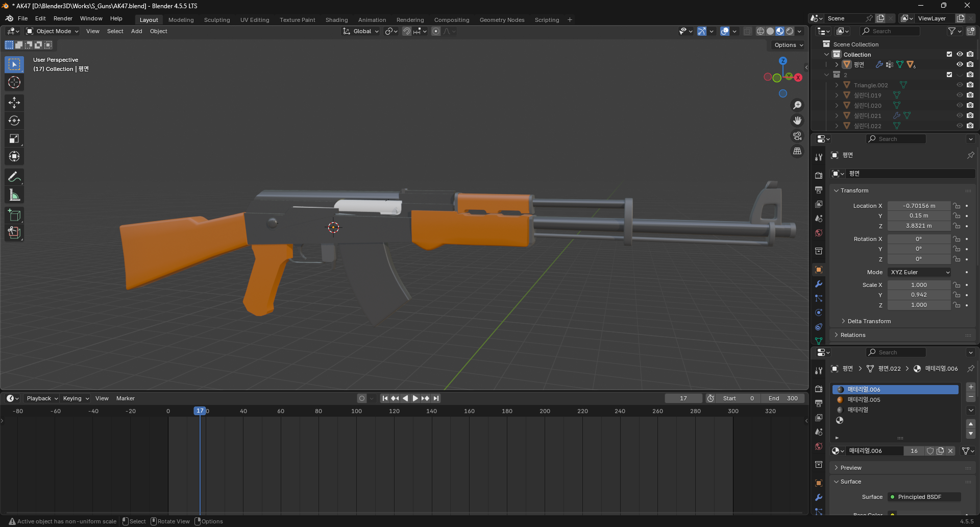Image resolution: width=980 pixels, height=527 pixels.
Task: Toggle Location X lock
Action: pyautogui.click(x=957, y=206)
